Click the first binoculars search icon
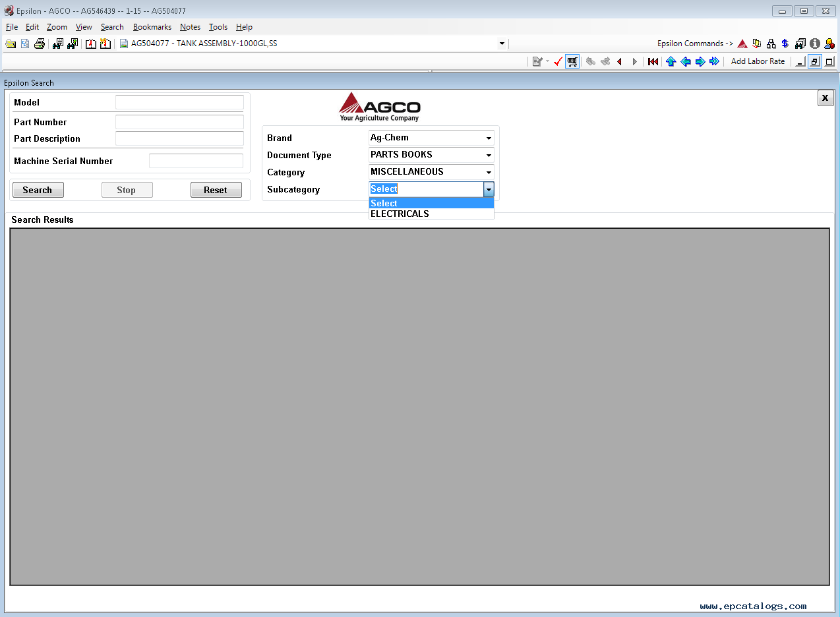 58,44
